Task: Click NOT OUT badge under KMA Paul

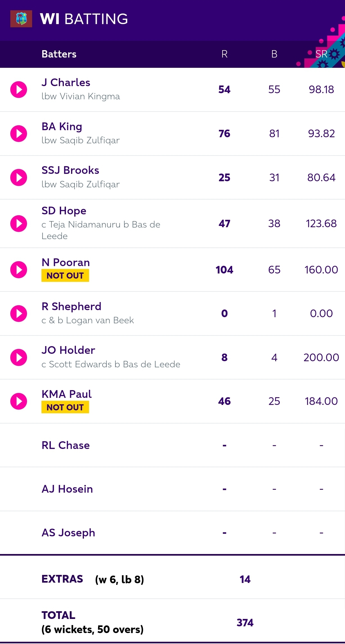Action: [65, 407]
